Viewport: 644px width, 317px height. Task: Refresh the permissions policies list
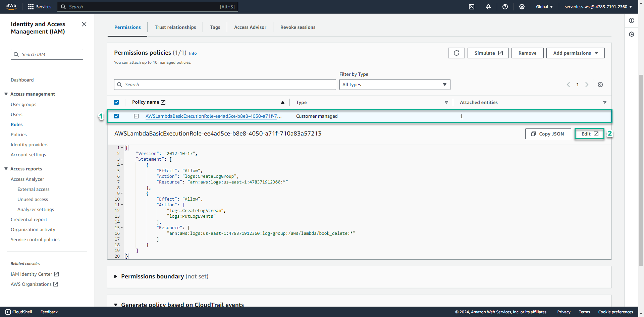[x=457, y=53]
